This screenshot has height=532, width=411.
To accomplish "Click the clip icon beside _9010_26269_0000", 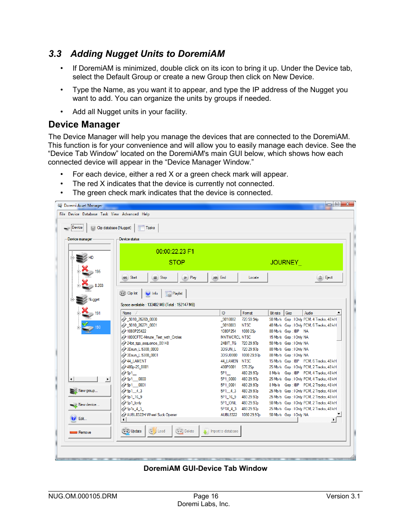I will coord(124,320).
